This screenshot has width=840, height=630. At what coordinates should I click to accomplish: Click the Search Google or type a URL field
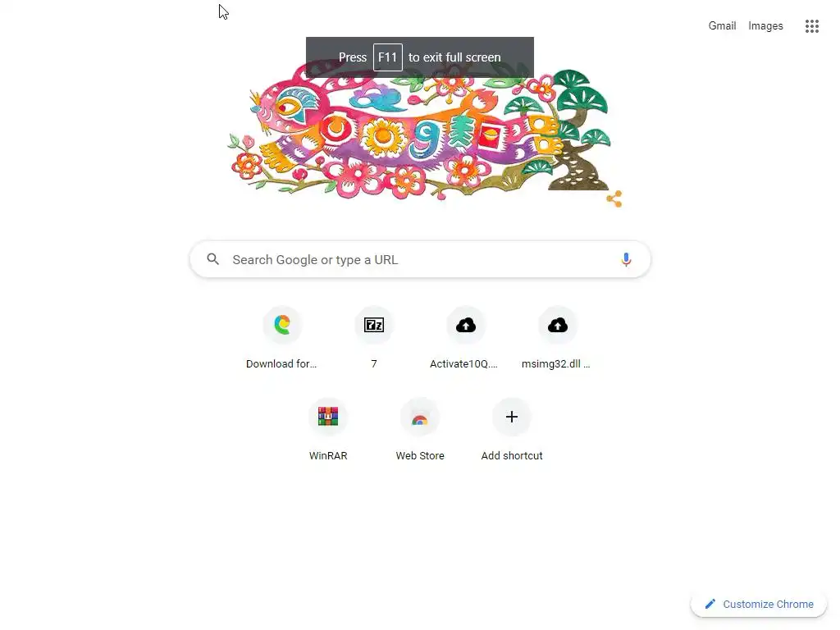[420, 260]
